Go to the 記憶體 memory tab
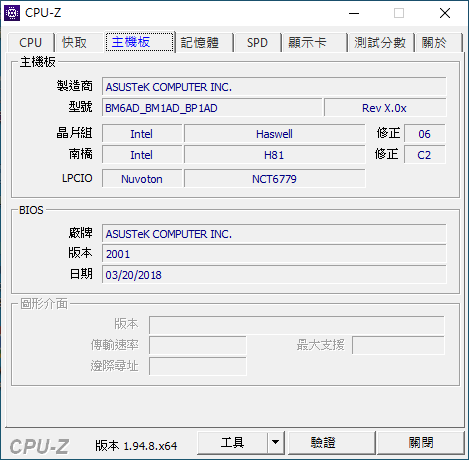This screenshot has width=469, height=460. point(204,42)
